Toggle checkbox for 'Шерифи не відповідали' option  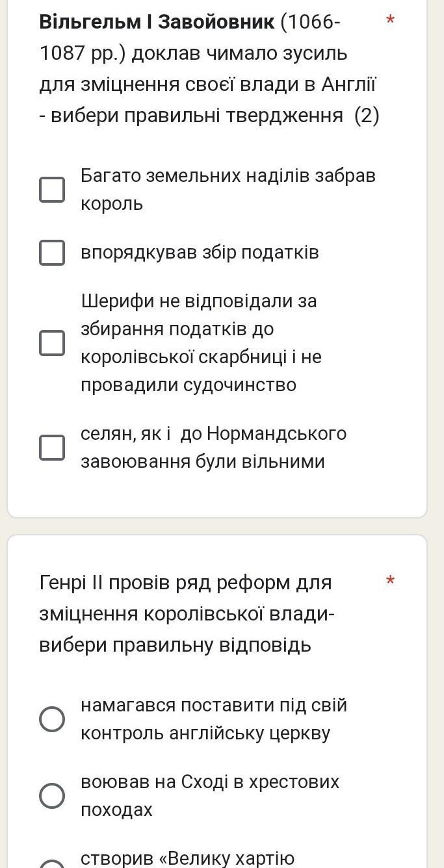click(52, 342)
